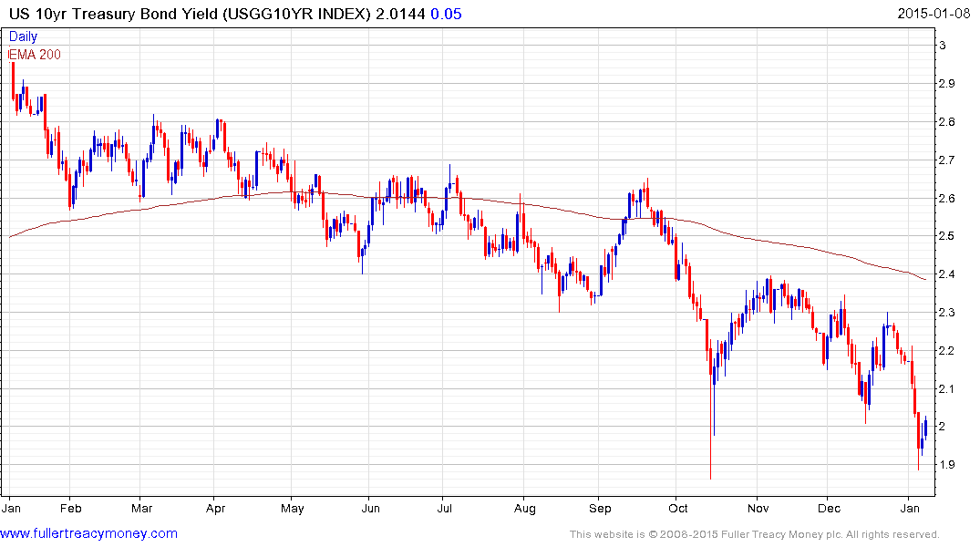Click the 'Jul' month axis label
The image size is (980, 547).
(x=444, y=508)
